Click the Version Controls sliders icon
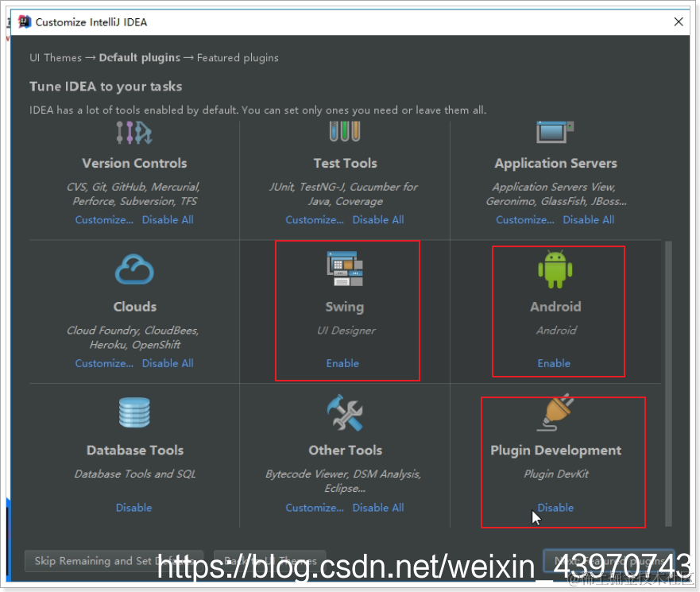This screenshot has width=700, height=592. tap(134, 133)
